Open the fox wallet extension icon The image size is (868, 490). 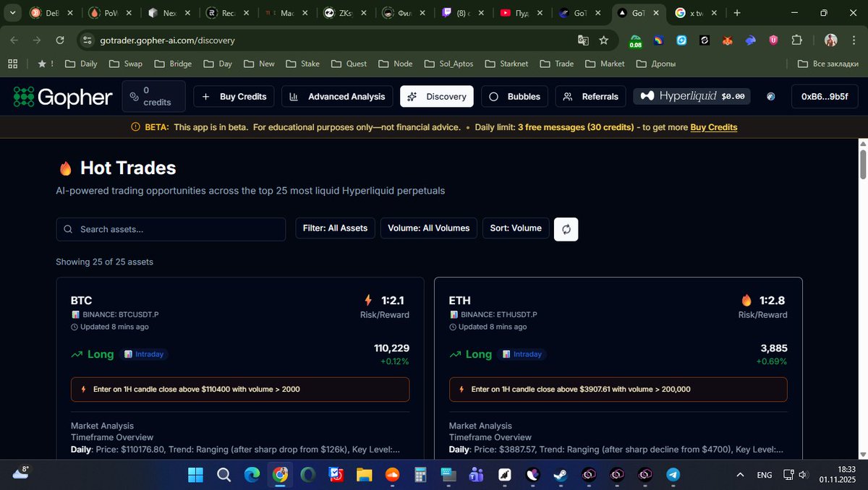tap(728, 40)
